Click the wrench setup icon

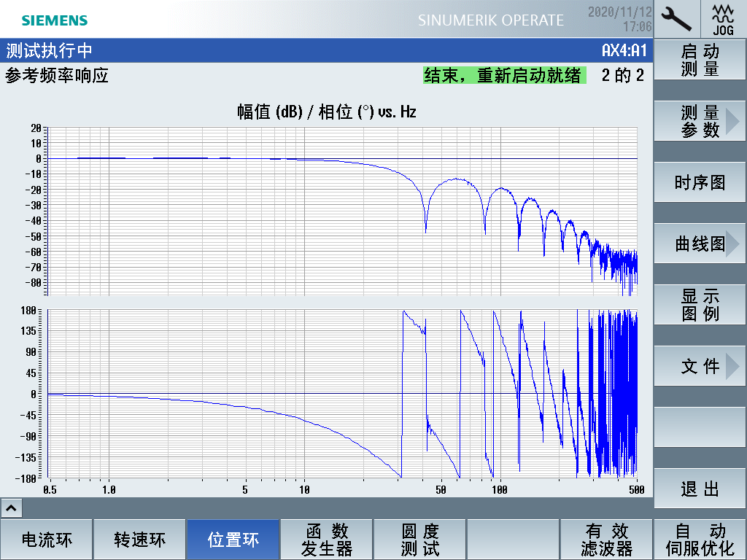coord(676,19)
